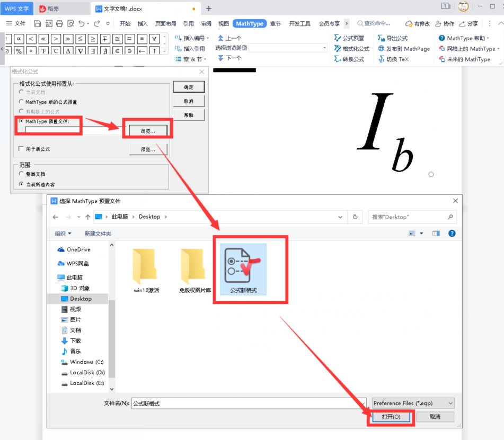Click Toggle TeX (切换 TeX)
504x440 pixels.
[393, 59]
